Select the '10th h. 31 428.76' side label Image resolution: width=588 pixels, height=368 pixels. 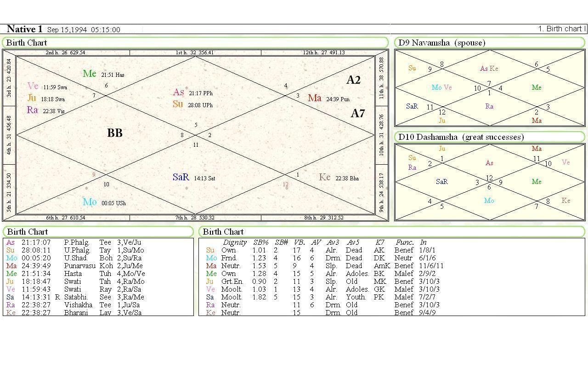[381, 135]
